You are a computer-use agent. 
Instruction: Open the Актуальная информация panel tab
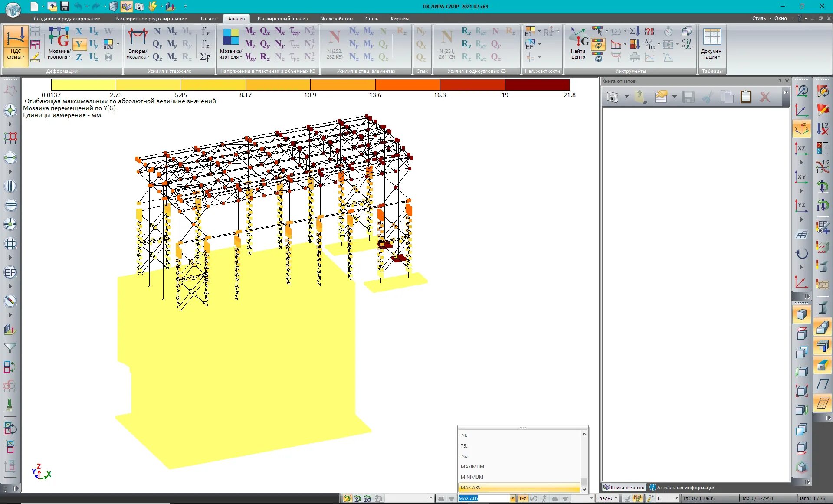[x=682, y=488]
